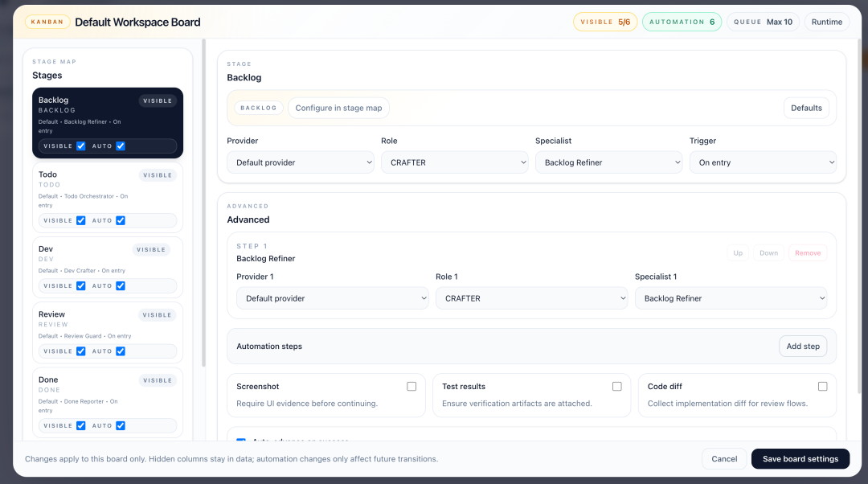Toggle Backlog stage VISIBLE checkbox
The width and height of the screenshot is (868, 484).
(x=81, y=146)
